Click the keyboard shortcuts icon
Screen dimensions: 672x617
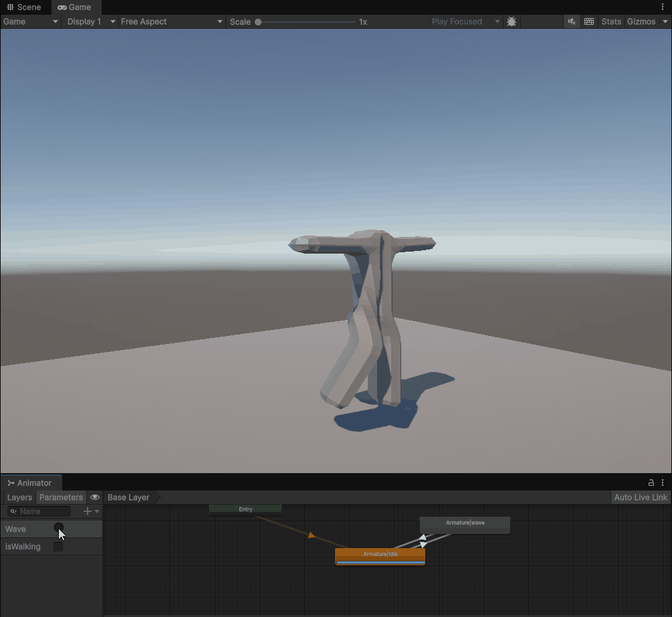click(x=589, y=21)
